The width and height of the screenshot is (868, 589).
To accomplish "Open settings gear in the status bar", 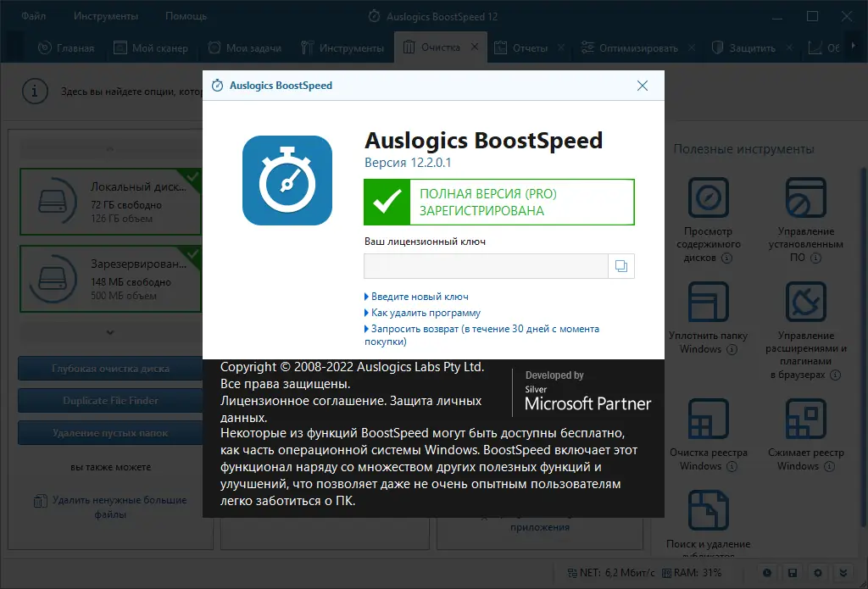I will (816, 573).
